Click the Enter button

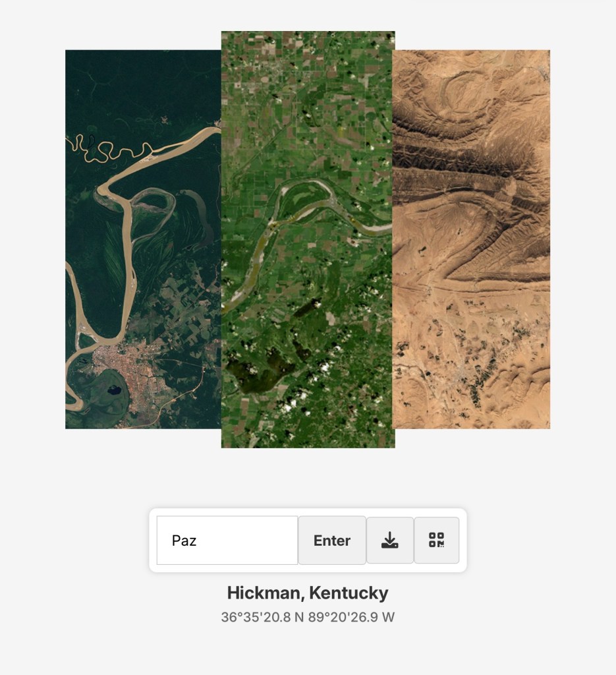331,541
